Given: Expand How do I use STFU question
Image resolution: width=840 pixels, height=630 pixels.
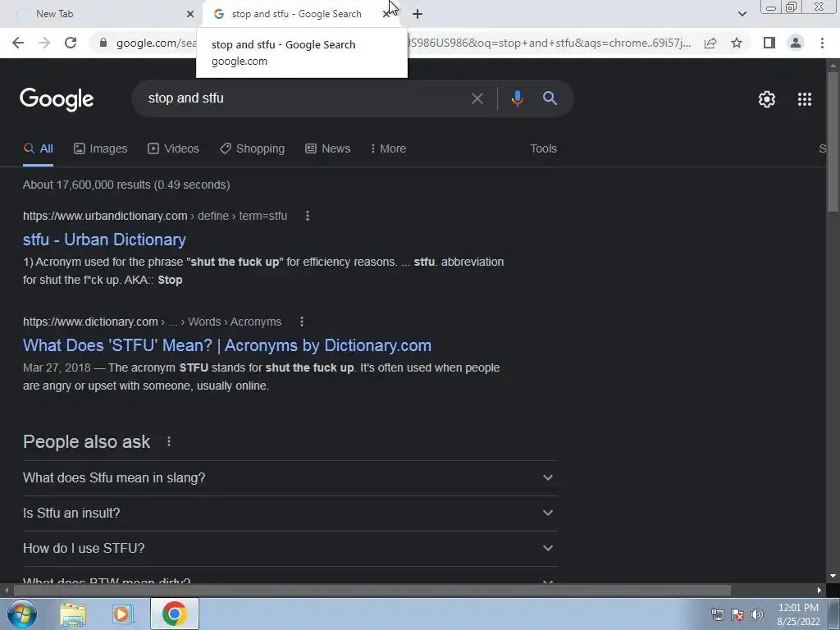Looking at the screenshot, I should [290, 549].
